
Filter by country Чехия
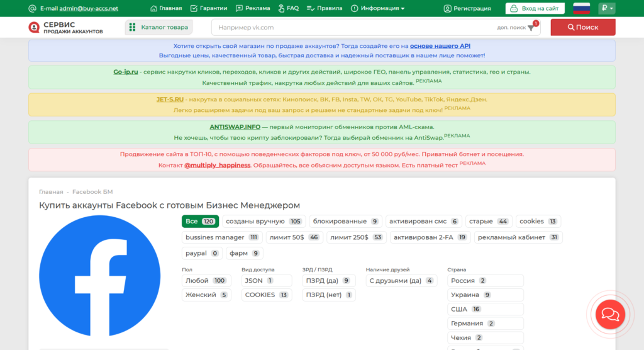(485, 337)
